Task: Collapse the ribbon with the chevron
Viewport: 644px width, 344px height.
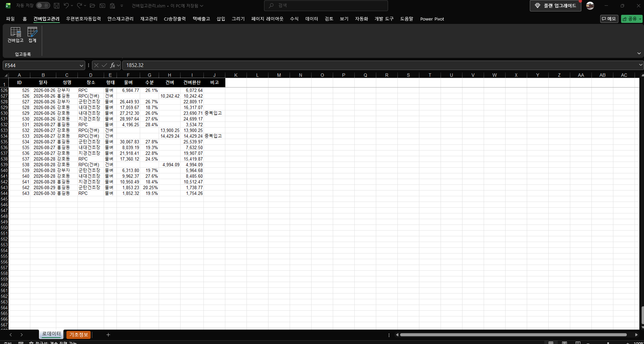Action: pos(639,54)
